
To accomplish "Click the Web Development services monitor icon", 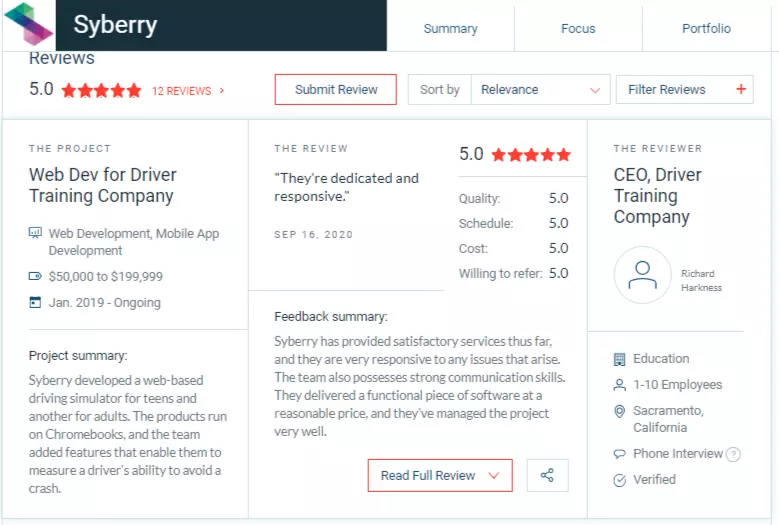I will point(35,233).
